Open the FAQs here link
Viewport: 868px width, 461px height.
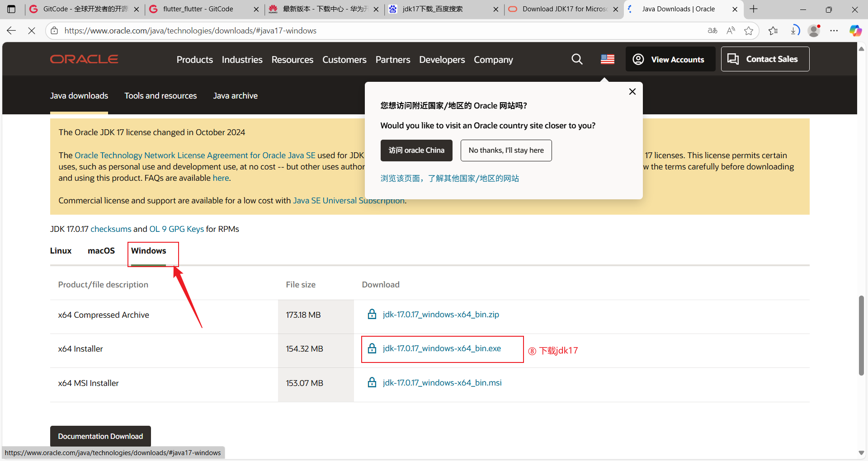[x=221, y=178]
